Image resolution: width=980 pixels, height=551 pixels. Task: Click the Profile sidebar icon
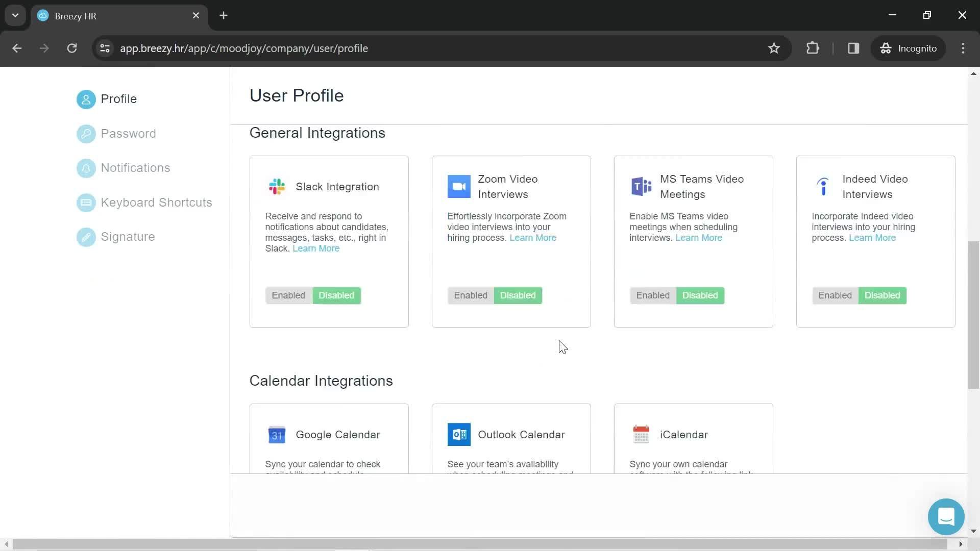[x=85, y=99]
